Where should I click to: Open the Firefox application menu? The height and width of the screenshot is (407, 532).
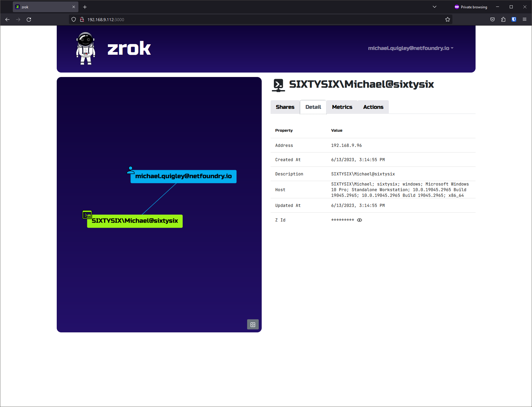(525, 20)
